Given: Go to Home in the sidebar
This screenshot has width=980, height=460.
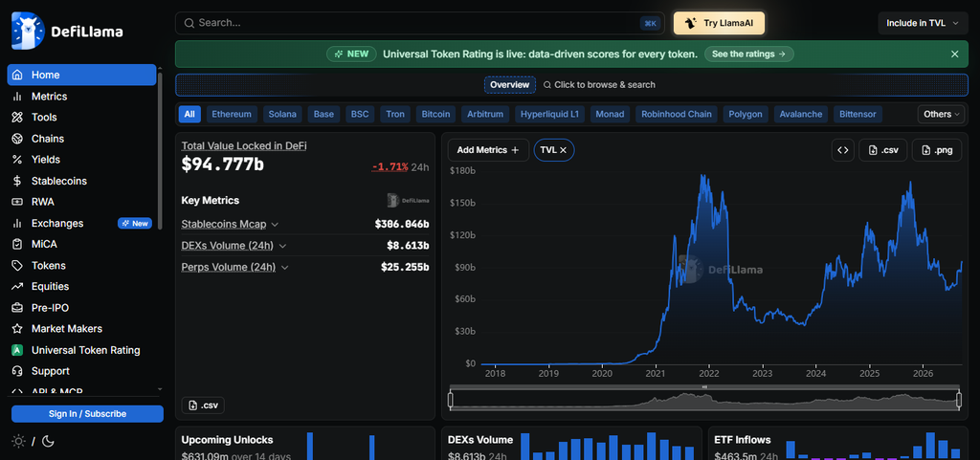Looking at the screenshot, I should (x=81, y=75).
